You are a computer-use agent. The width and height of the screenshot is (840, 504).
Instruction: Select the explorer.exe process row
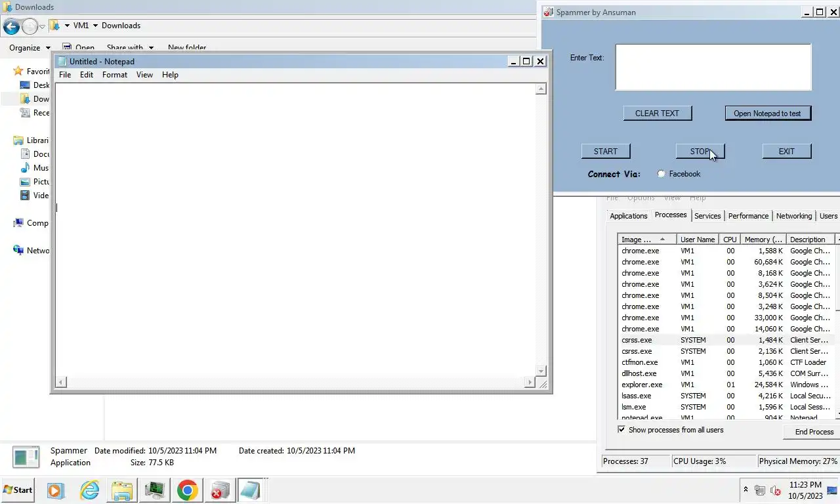726,385
